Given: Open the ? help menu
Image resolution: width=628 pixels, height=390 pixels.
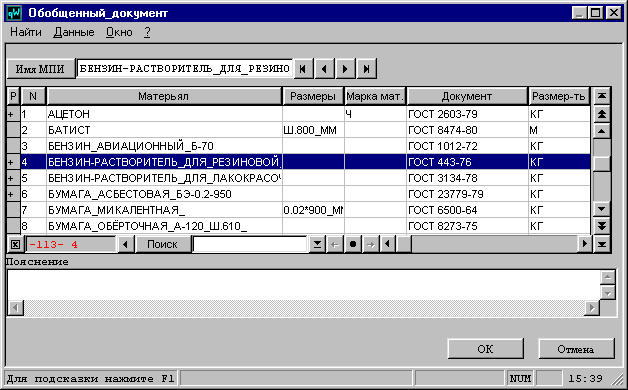Looking at the screenshot, I should click(x=147, y=32).
